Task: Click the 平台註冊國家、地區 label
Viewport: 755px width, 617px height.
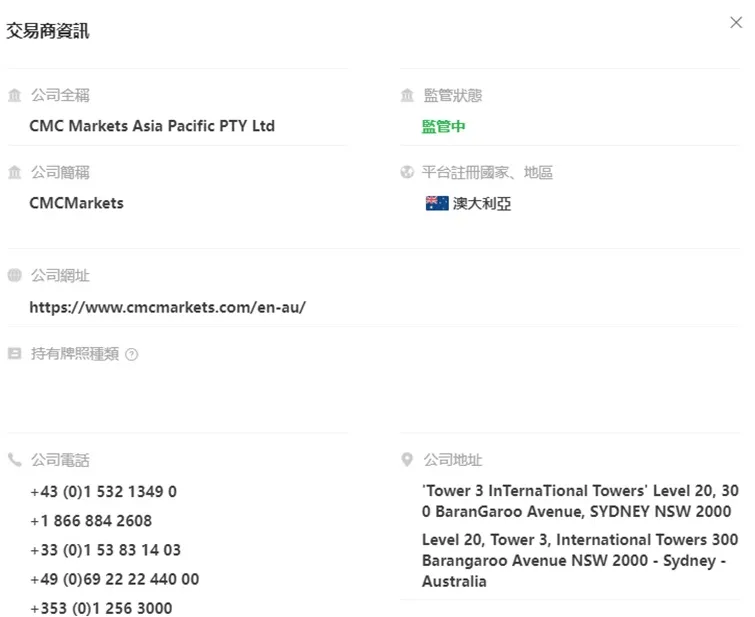Action: pyautogui.click(x=487, y=172)
